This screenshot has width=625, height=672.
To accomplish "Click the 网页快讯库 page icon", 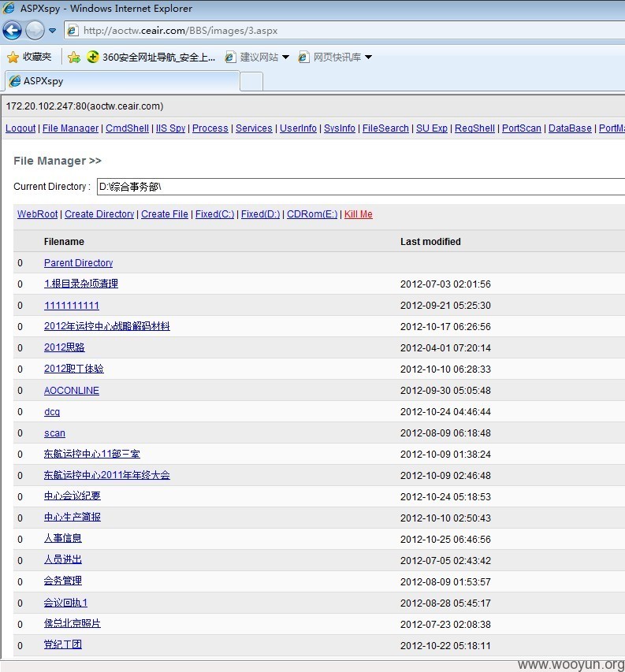I will 303,57.
